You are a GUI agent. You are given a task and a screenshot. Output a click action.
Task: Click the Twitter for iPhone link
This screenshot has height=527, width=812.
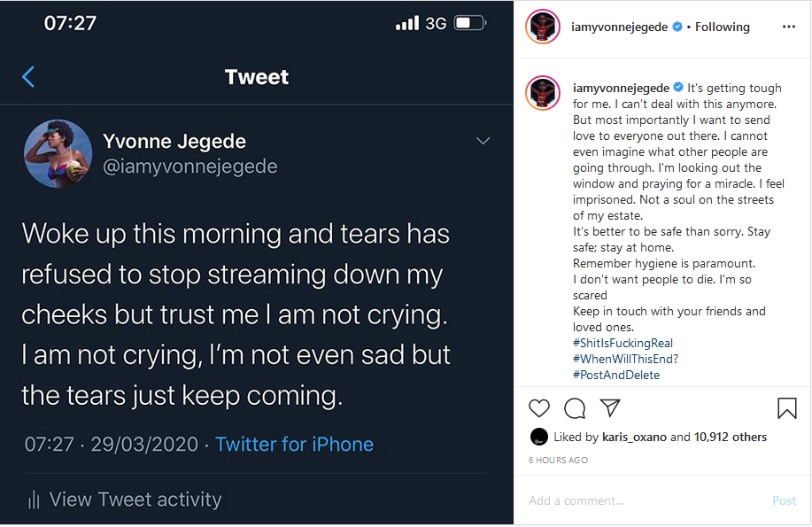[294, 444]
